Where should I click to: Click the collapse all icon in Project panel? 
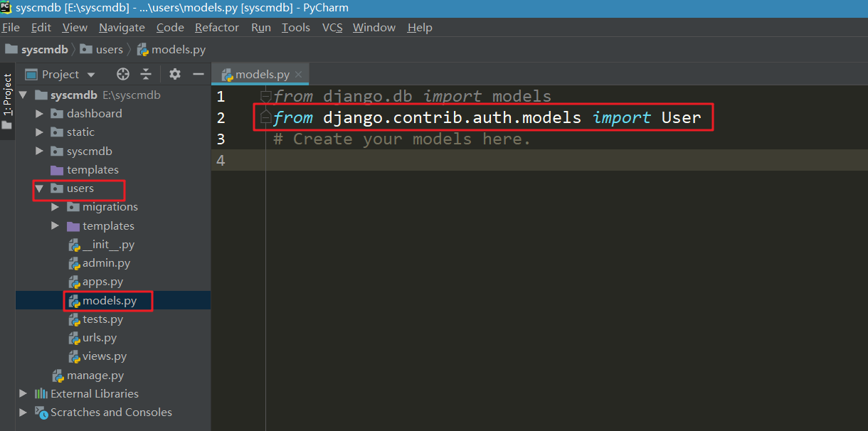(x=146, y=74)
